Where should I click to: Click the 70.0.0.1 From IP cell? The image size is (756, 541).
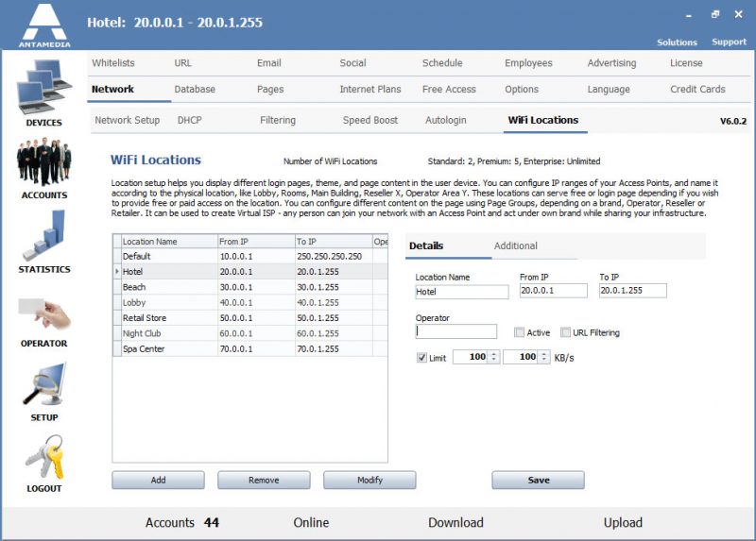[256, 348]
